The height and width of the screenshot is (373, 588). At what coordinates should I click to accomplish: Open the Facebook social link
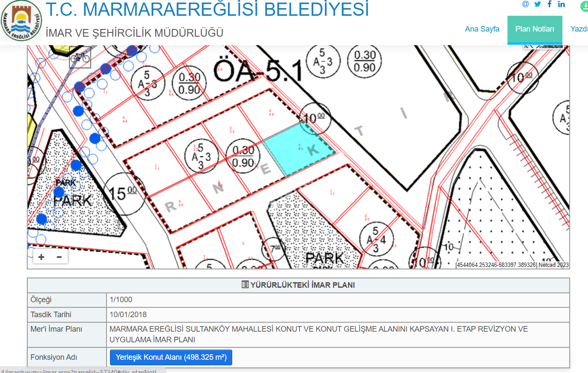click(550, 4)
